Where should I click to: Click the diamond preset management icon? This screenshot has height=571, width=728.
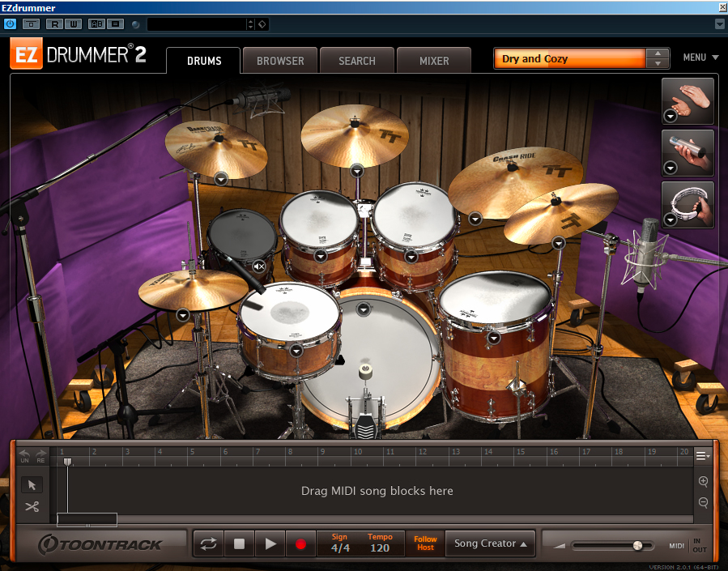pyautogui.click(x=262, y=24)
